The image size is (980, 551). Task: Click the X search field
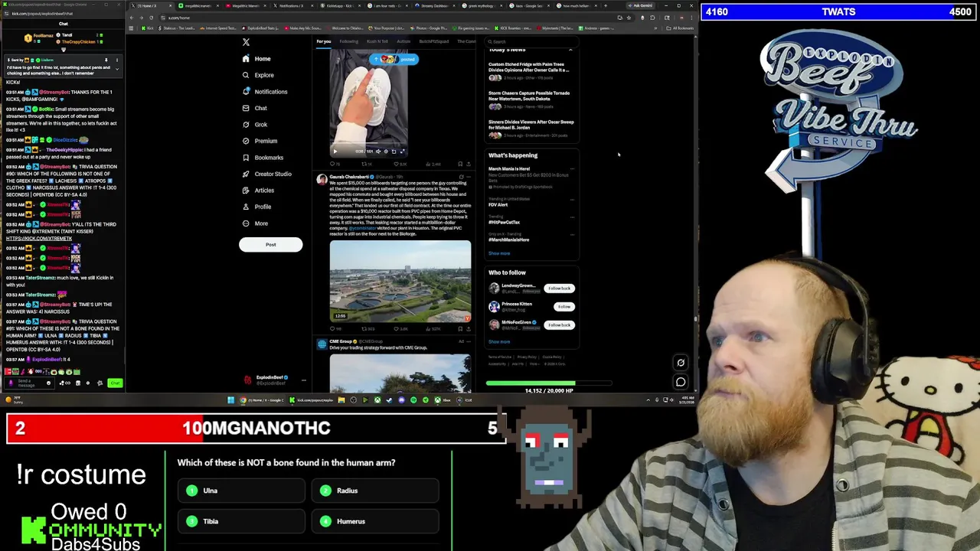click(531, 41)
